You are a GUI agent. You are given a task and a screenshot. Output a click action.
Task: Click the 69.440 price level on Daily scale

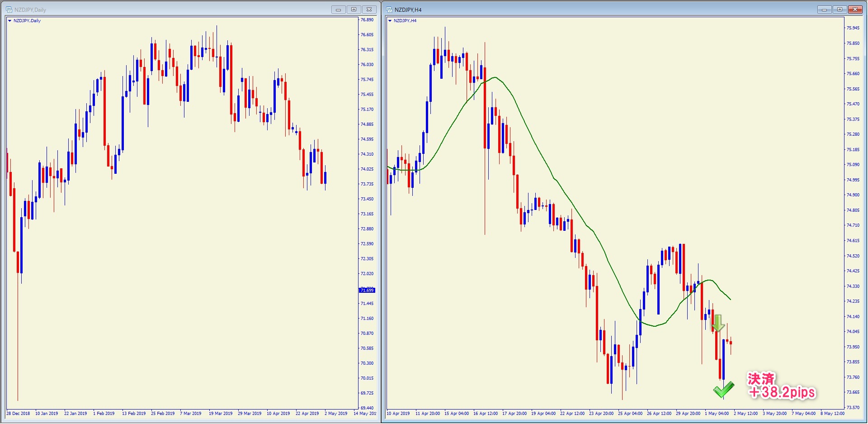click(367, 408)
